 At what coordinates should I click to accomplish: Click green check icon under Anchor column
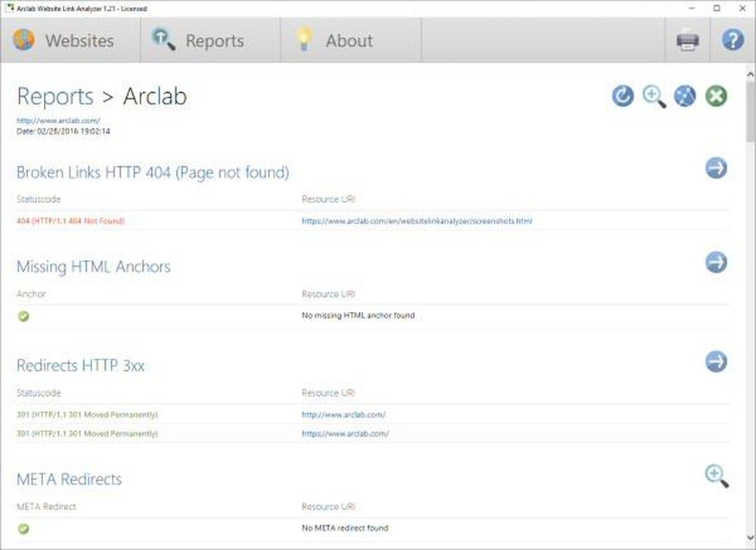coord(23,316)
